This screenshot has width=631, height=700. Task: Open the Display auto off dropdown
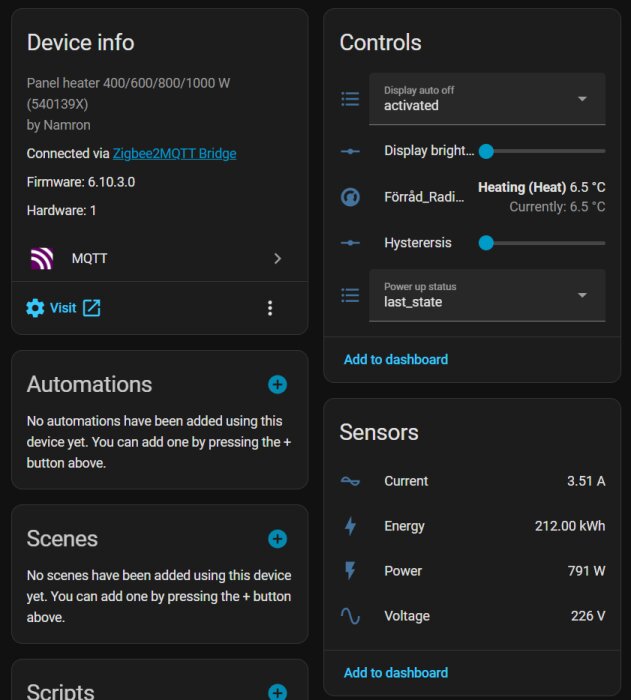[487, 99]
